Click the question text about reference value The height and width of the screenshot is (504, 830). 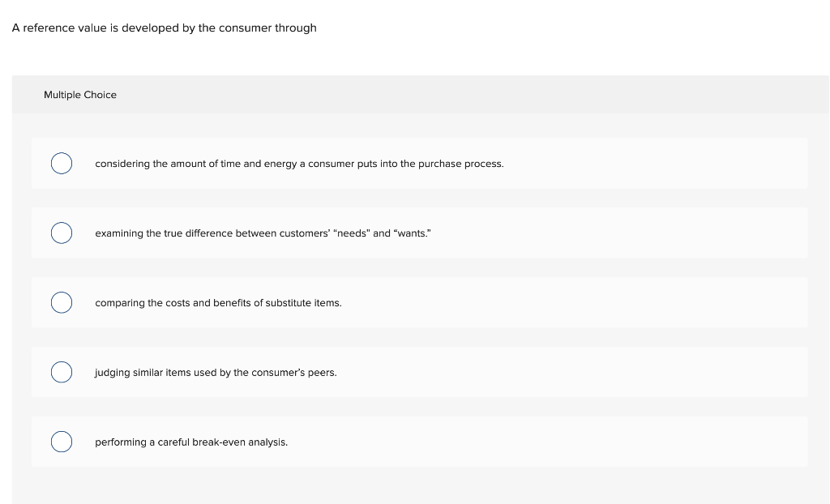pos(164,28)
